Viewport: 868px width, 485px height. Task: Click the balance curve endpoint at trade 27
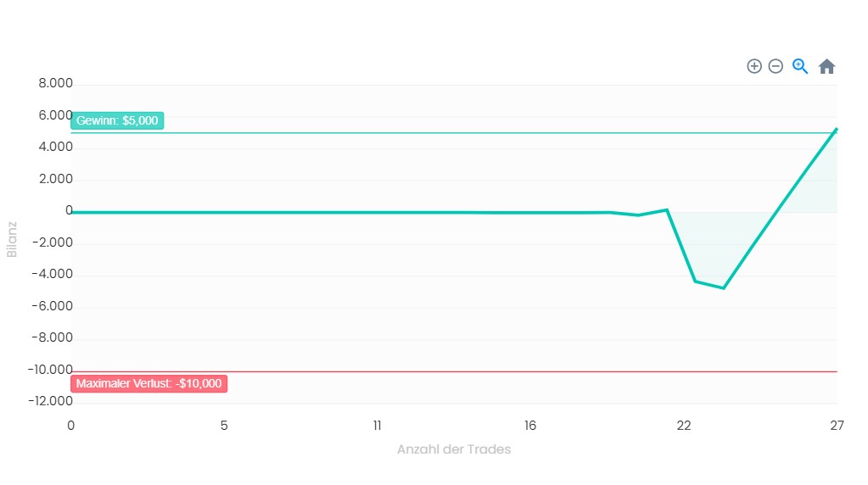click(836, 129)
